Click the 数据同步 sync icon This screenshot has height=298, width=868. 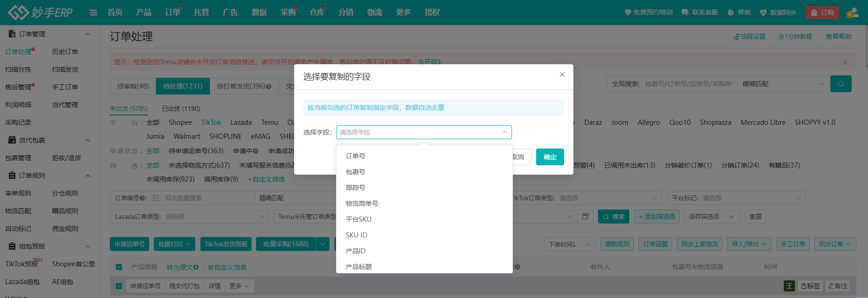[763, 13]
